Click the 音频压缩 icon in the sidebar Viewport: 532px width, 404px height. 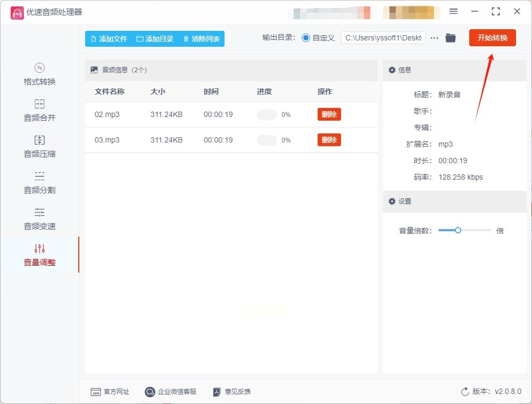click(x=39, y=140)
